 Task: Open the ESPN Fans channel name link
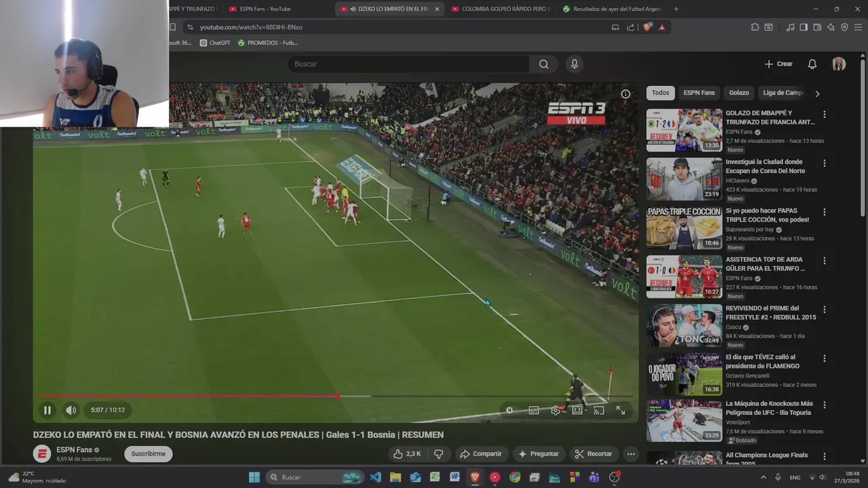(74, 450)
